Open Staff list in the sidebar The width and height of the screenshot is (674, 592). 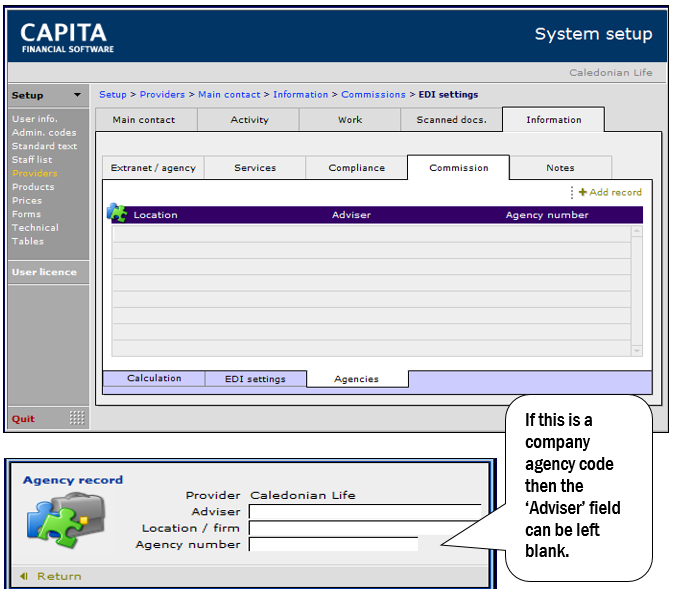pyautogui.click(x=32, y=160)
